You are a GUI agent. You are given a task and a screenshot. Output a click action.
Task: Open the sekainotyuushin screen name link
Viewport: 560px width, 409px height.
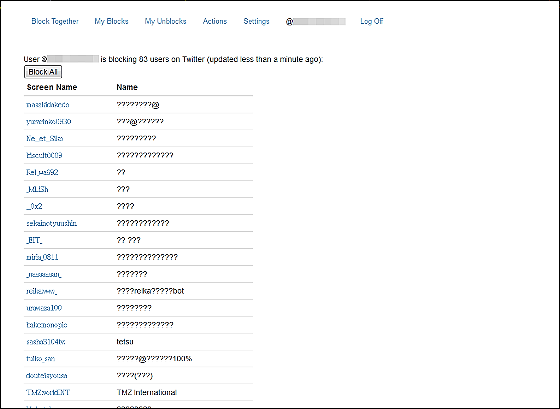[52, 224]
